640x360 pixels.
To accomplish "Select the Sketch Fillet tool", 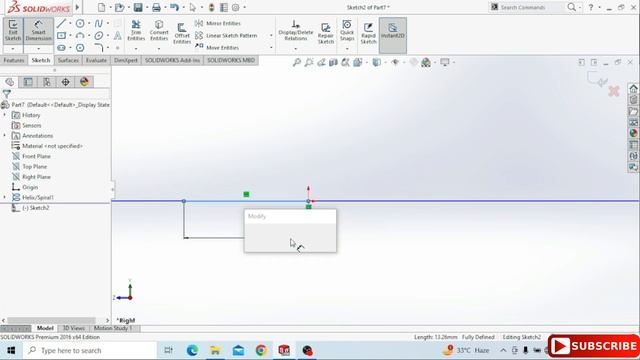I will (x=98, y=48).
